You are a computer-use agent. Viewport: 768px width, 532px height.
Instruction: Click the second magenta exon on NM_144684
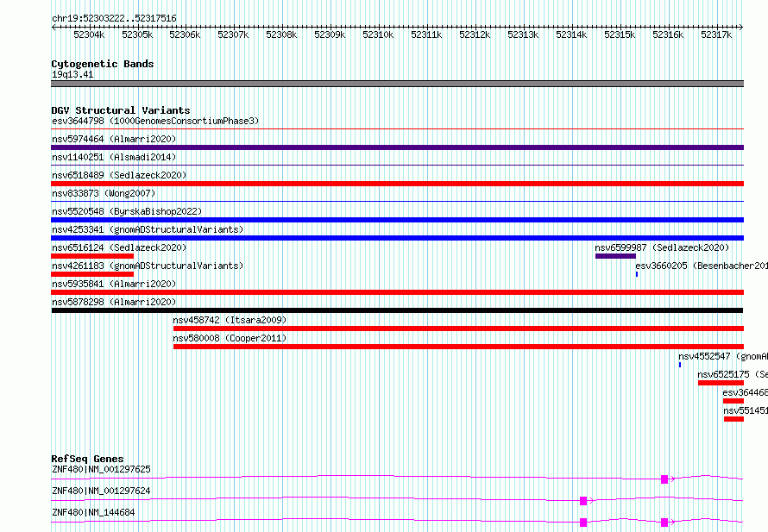pos(664,523)
